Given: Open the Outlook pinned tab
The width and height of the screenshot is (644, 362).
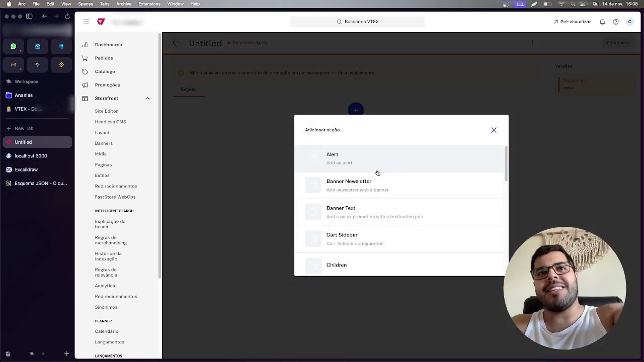Looking at the screenshot, I should click(37, 46).
